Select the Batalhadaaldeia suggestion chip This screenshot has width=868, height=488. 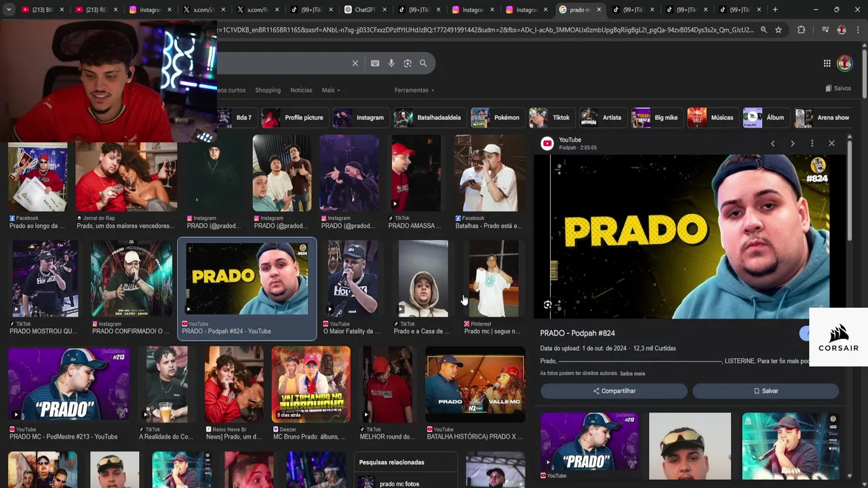pyautogui.click(x=429, y=117)
